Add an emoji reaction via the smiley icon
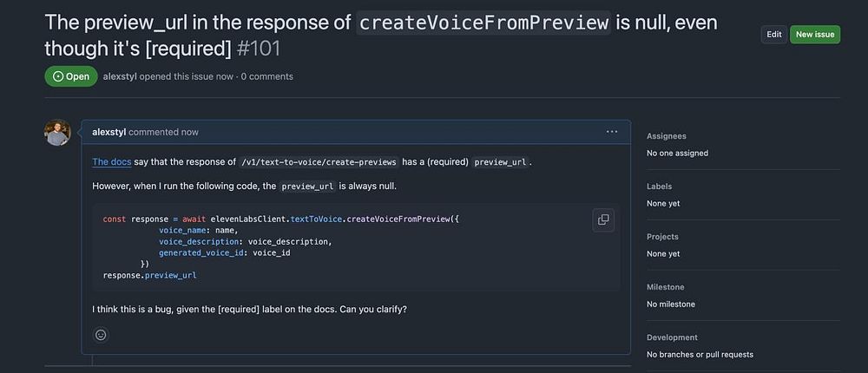Viewport: 868px width, 373px height. point(101,335)
